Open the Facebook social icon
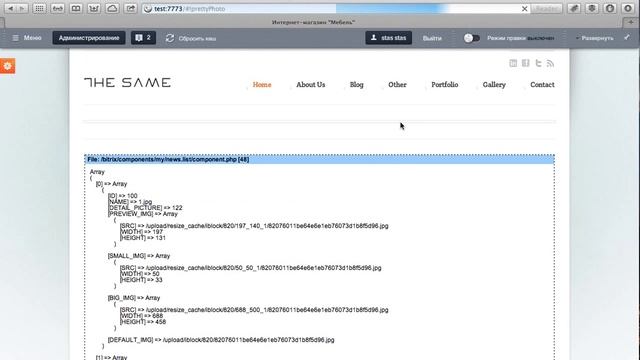 (526, 63)
